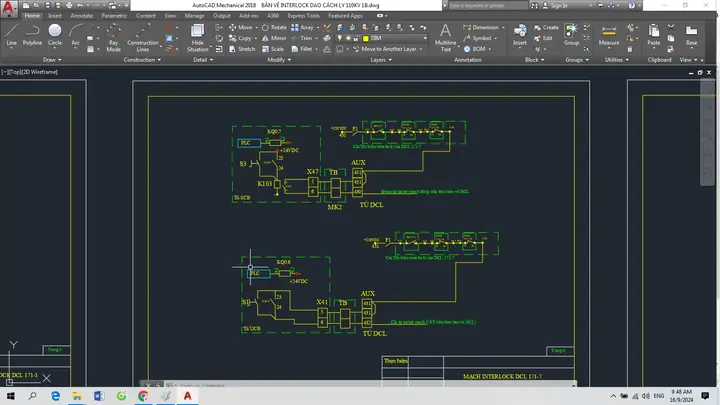Screen dimensions: 720x405
Task: Open Construction Lines tool
Action: click(142, 38)
